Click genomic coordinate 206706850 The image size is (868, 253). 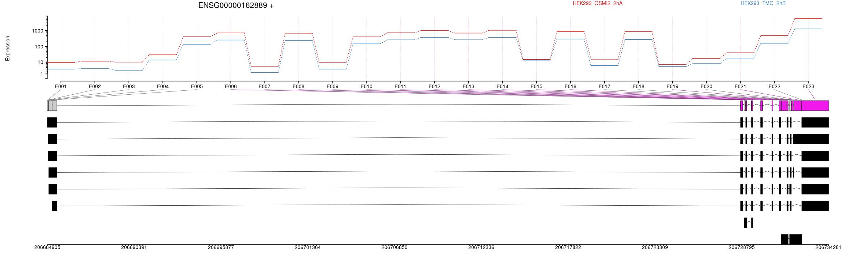[395, 248]
